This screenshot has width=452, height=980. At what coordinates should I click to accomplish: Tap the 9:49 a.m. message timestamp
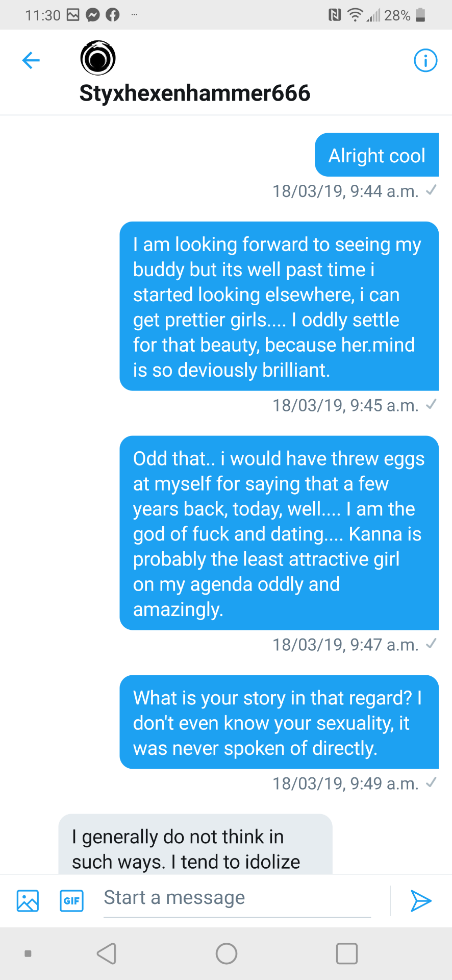tap(345, 783)
